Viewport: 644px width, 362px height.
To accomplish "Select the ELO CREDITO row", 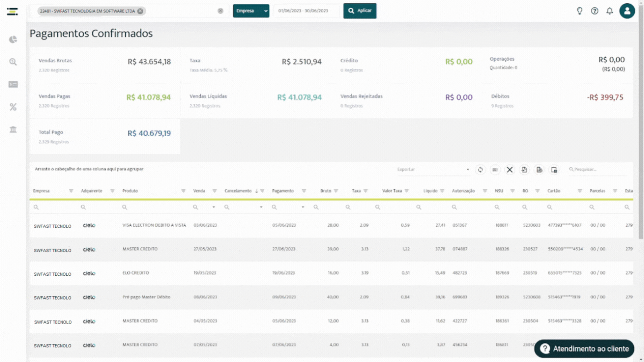I will (331, 273).
